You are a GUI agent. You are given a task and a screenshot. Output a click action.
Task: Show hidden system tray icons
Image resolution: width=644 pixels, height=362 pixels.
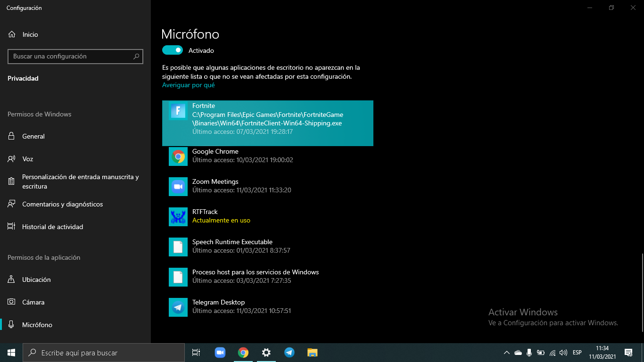(x=507, y=353)
